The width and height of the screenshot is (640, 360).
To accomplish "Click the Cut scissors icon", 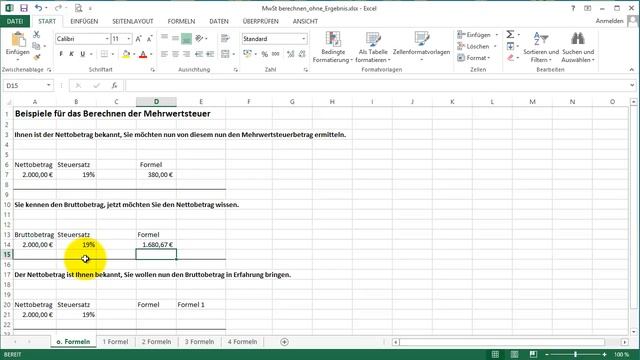I will (36, 35).
